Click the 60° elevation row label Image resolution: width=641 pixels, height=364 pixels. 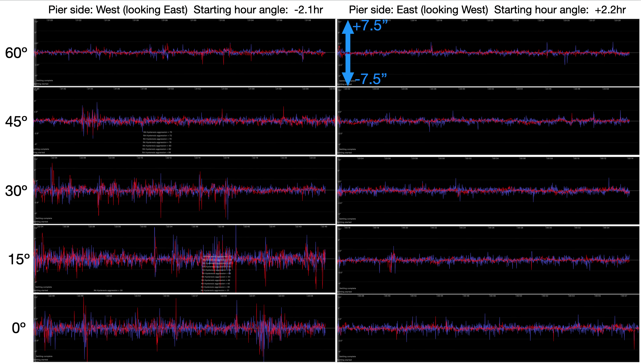pyautogui.click(x=16, y=53)
